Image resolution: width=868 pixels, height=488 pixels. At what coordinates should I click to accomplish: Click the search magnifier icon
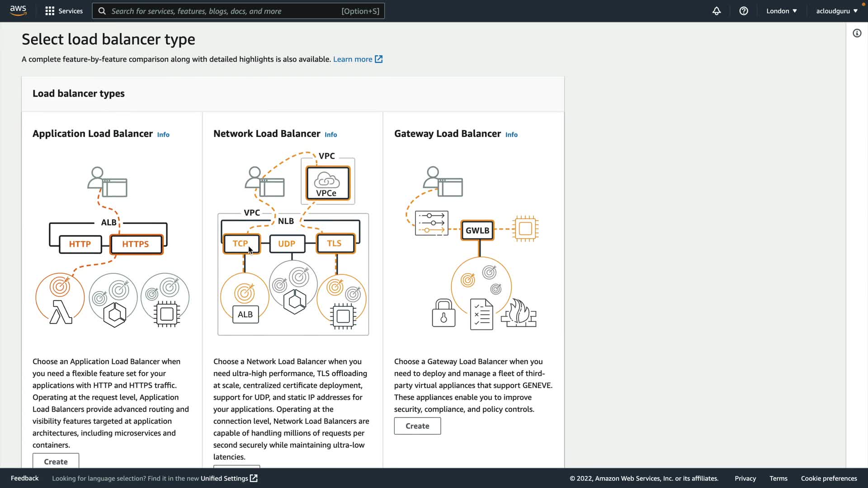(102, 11)
